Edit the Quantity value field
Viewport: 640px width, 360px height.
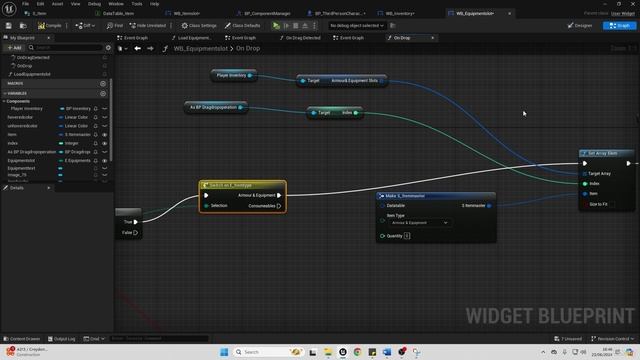pos(407,236)
